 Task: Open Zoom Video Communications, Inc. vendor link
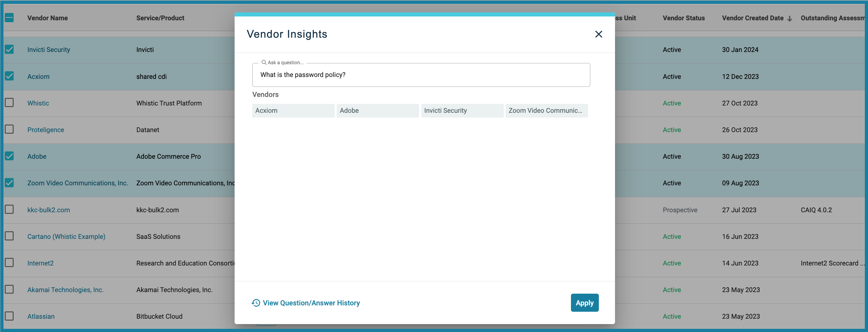pyautogui.click(x=77, y=183)
